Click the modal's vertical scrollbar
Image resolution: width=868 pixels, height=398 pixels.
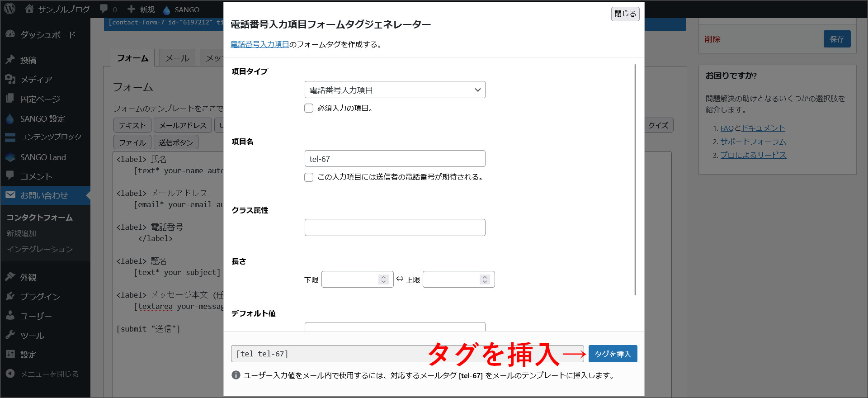(x=635, y=181)
